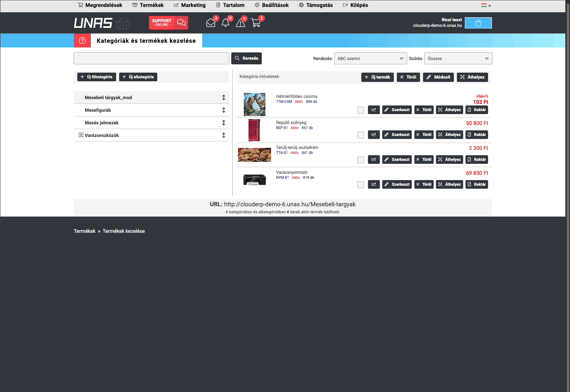Tick the checkbox for Repülő szőnyeg
Viewport: 570px width, 392px height.
[361, 135]
